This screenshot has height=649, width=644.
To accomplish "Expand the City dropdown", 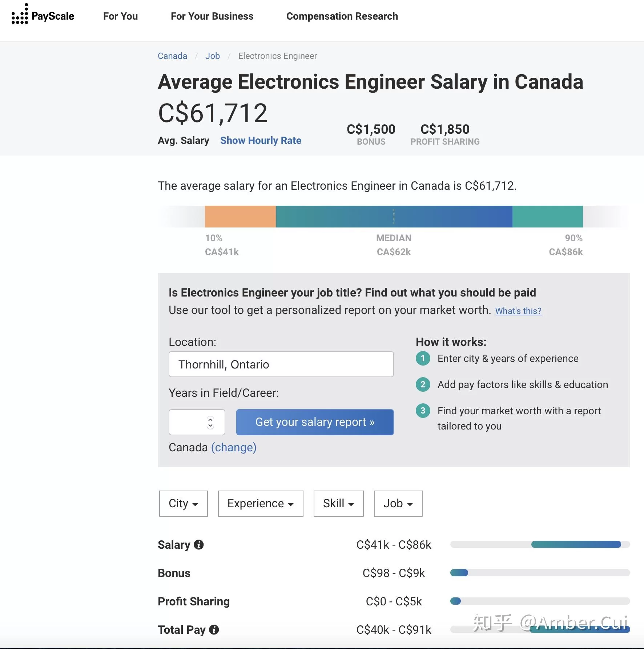I will click(184, 504).
